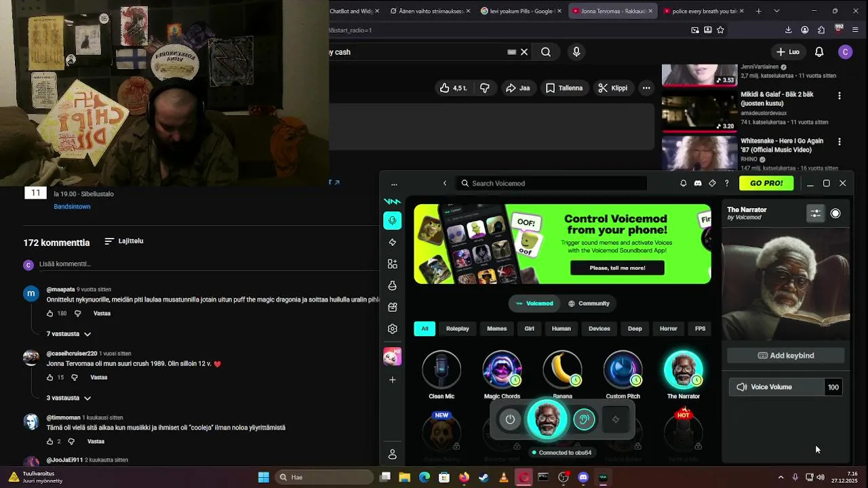
Task: Like the comment by @timmoman
Action: (50, 441)
